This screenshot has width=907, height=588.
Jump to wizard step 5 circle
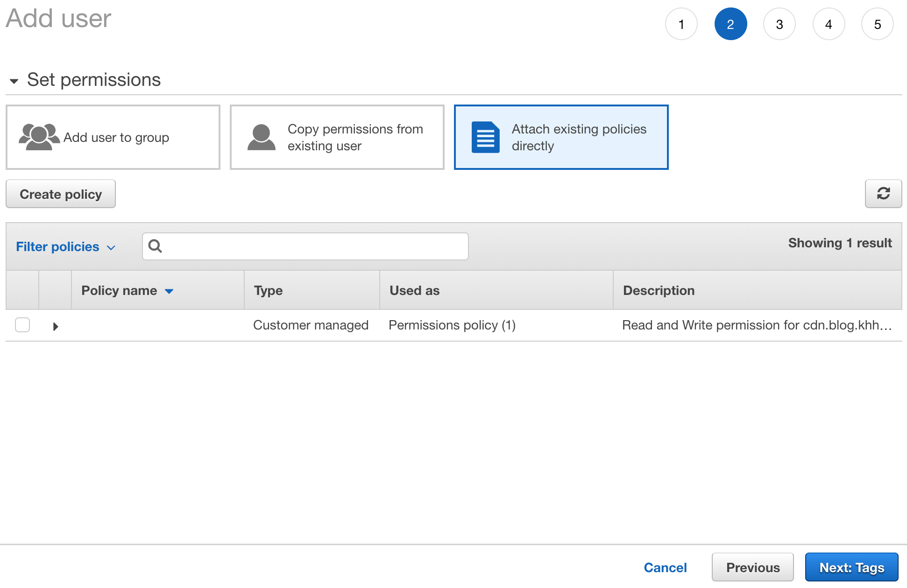pos(877,24)
